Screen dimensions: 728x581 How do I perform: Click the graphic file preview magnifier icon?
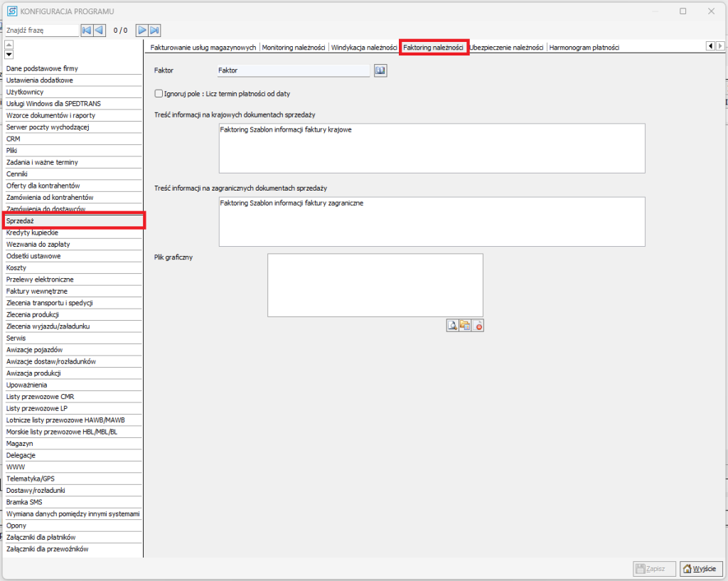[x=451, y=325]
